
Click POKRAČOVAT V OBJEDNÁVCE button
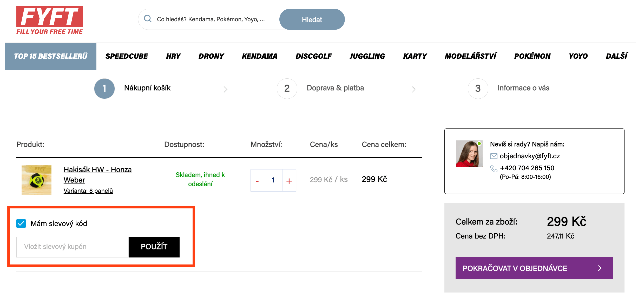coord(534,268)
